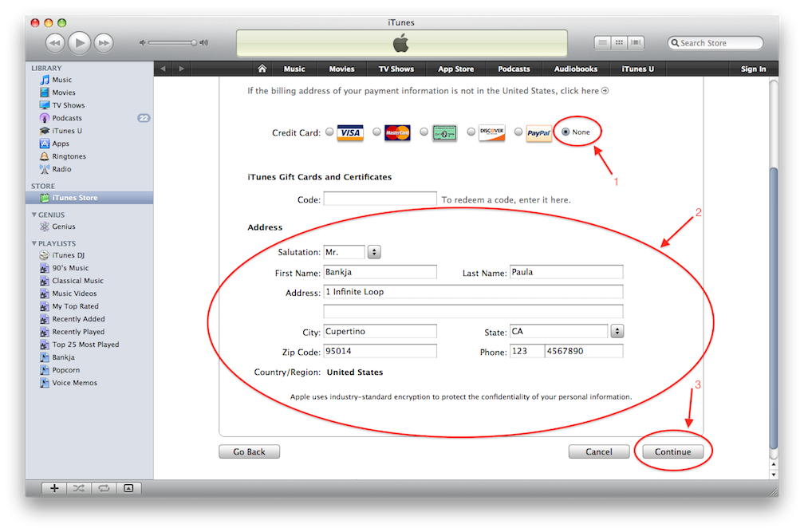Select Ringtones in the sidebar

pos(89,157)
